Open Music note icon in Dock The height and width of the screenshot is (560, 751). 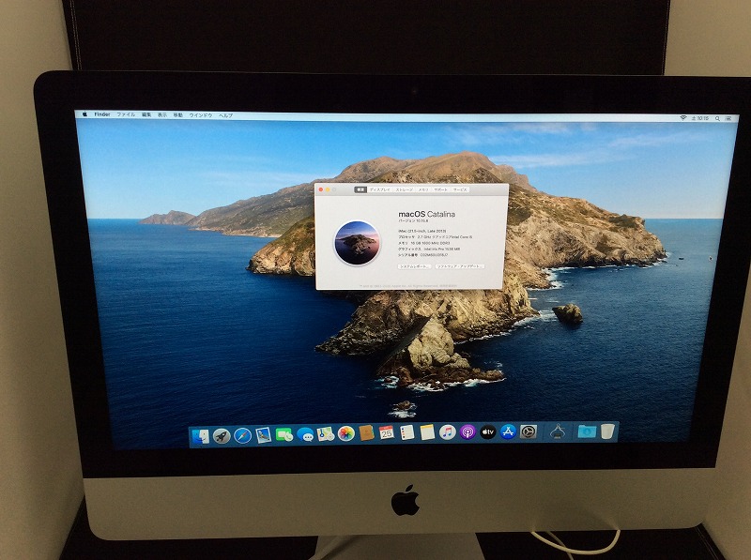tap(448, 432)
